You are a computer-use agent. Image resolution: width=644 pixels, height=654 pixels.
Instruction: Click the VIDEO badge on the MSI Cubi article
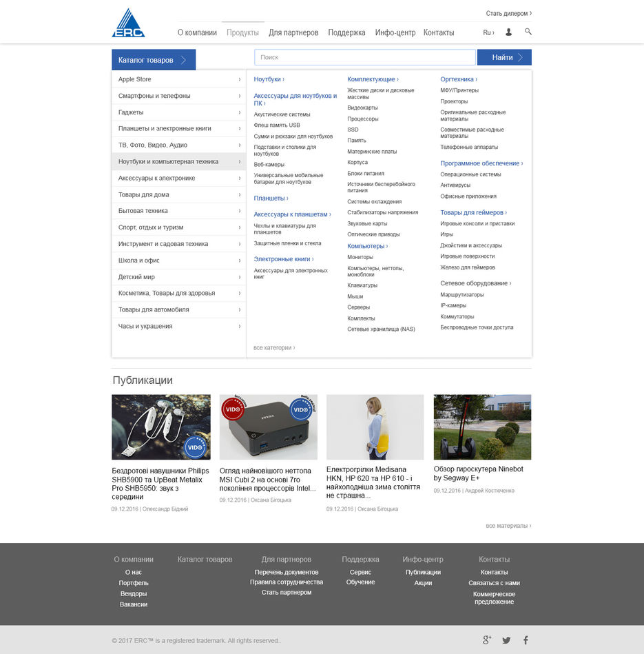coord(233,408)
